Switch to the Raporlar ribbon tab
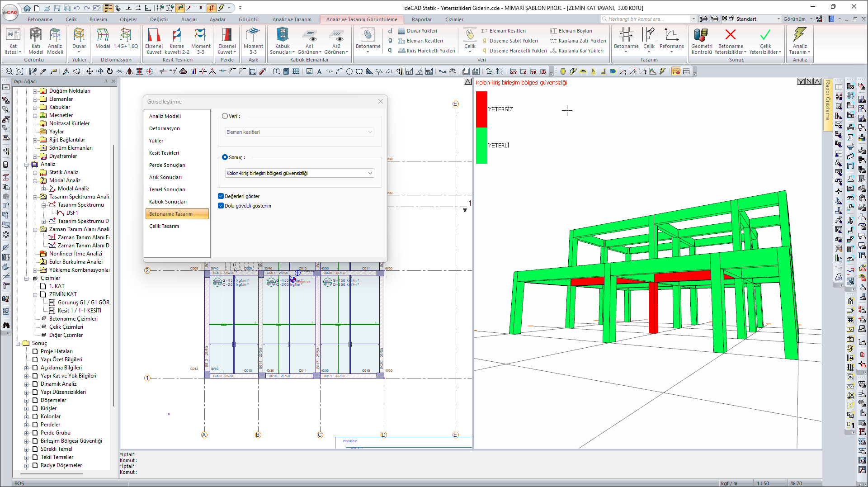This screenshot has height=487, width=868. (421, 19)
